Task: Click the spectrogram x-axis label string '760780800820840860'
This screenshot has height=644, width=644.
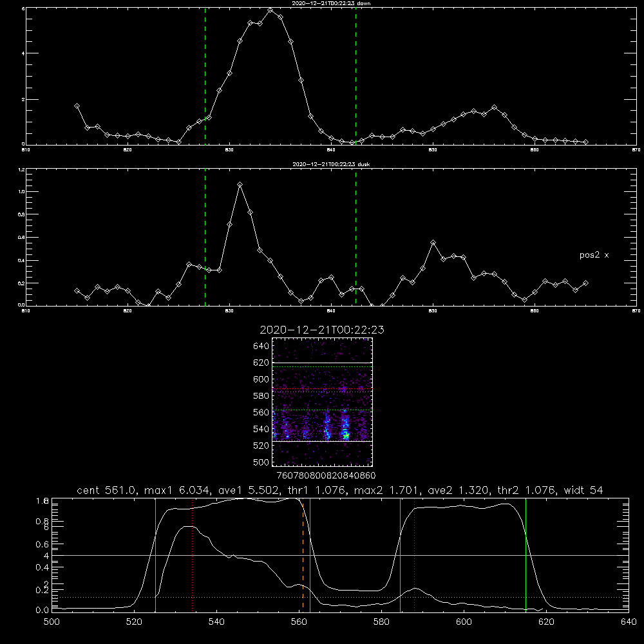Action: pyautogui.click(x=326, y=475)
